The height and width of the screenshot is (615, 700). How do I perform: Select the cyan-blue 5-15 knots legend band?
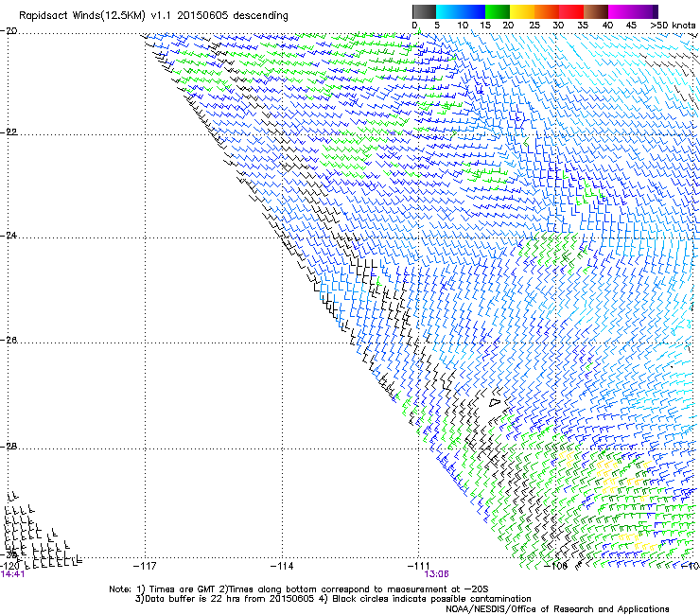[x=461, y=11]
